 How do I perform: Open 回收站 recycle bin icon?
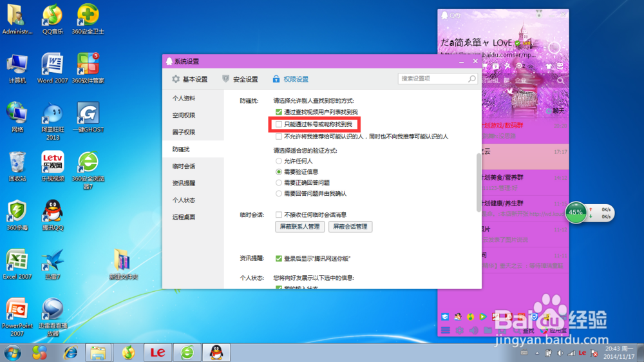[17, 166]
